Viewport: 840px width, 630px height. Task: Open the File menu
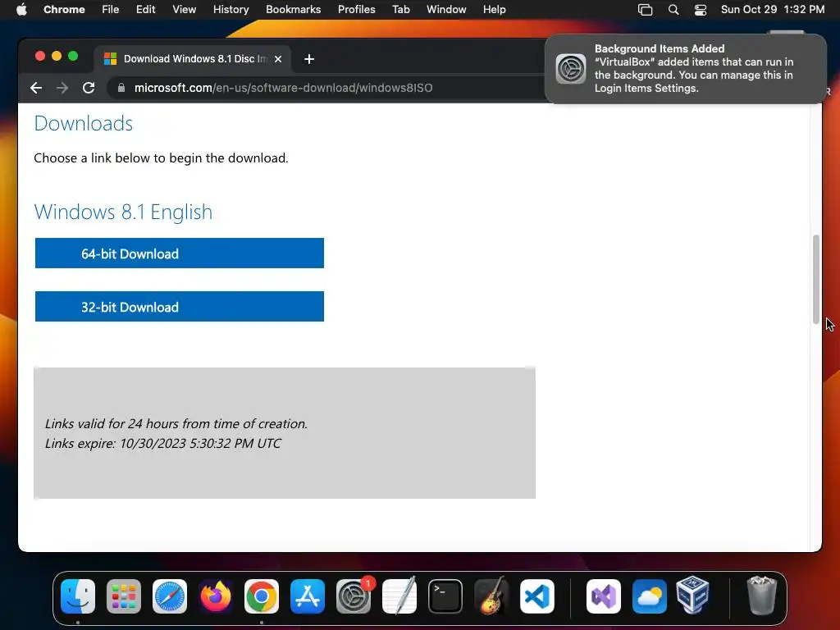111,10
